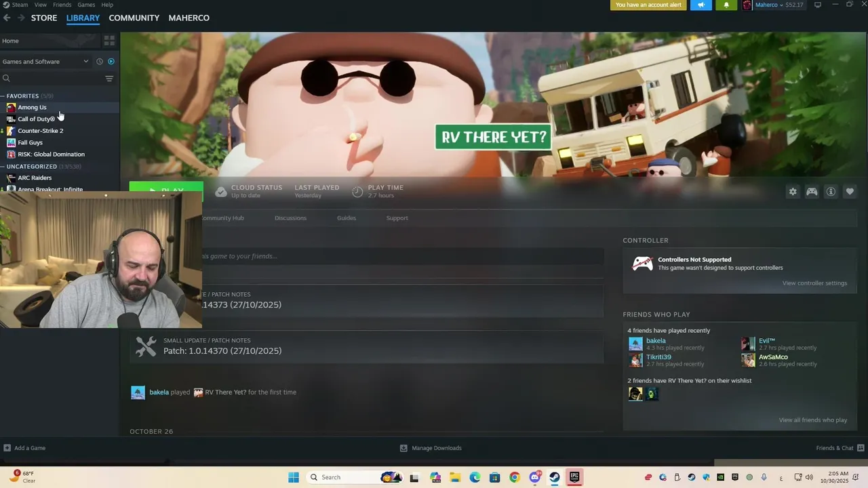This screenshot has height=488, width=868.
Task: Open controller layout gamepad icon
Action: pos(812,192)
